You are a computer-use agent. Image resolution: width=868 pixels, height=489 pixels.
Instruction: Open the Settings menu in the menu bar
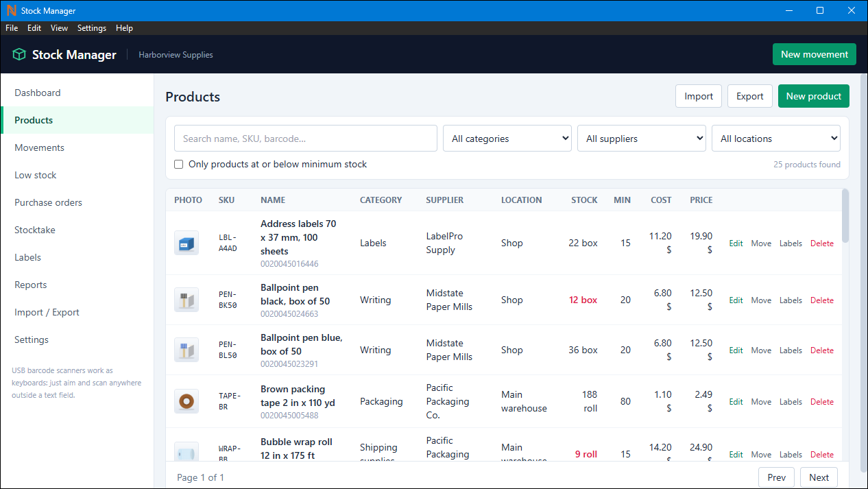pyautogui.click(x=92, y=28)
